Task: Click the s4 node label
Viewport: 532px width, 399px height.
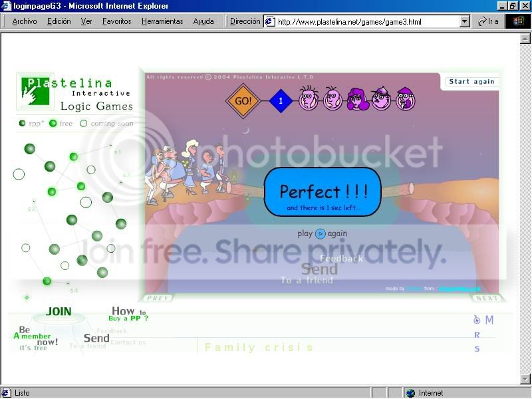Action: 74,291
